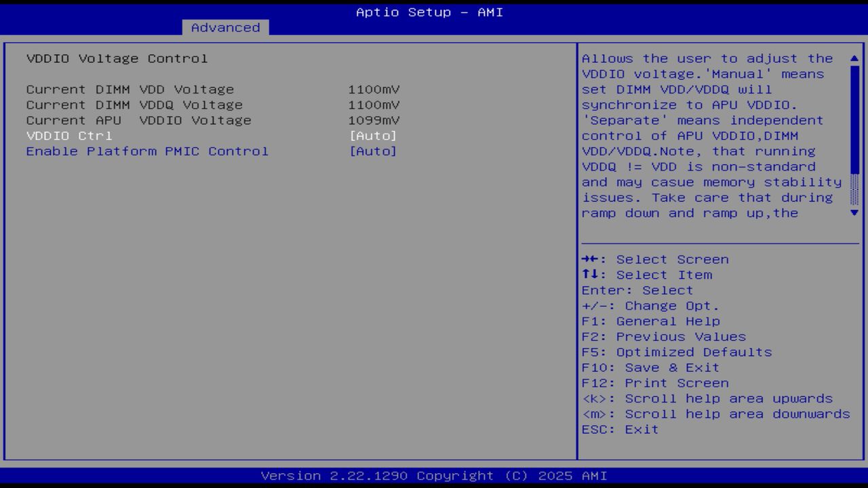
Task: Click the scroll-down arrow in the help area
Action: (x=854, y=212)
